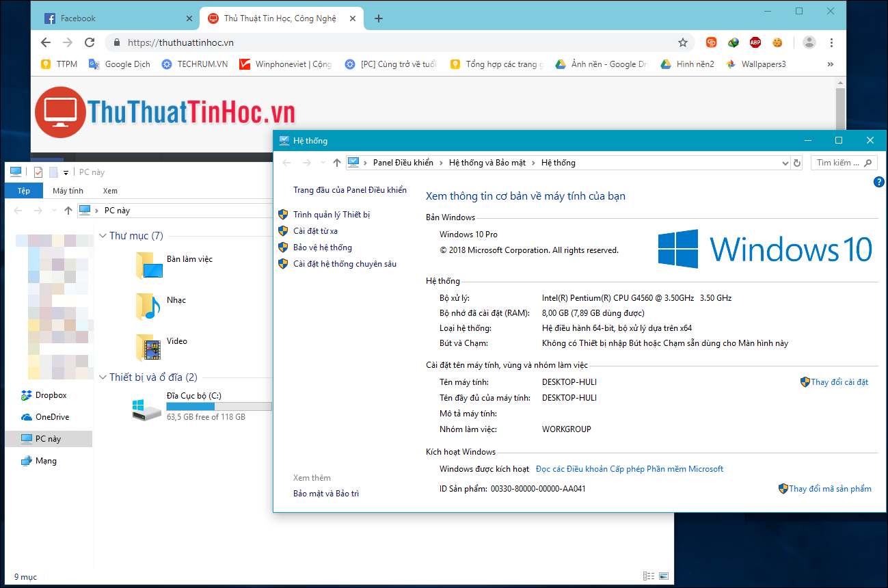Open the Xem ribbon tab in Explorer
Screen dimensions: 888x588
[110, 191]
